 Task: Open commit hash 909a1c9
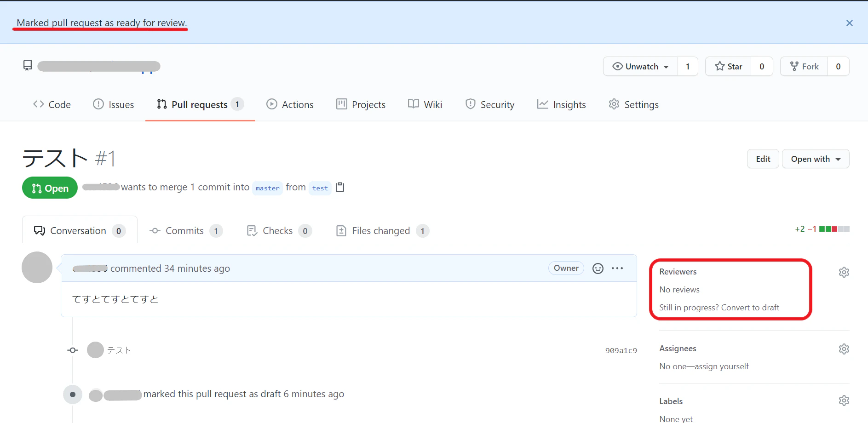(x=621, y=350)
